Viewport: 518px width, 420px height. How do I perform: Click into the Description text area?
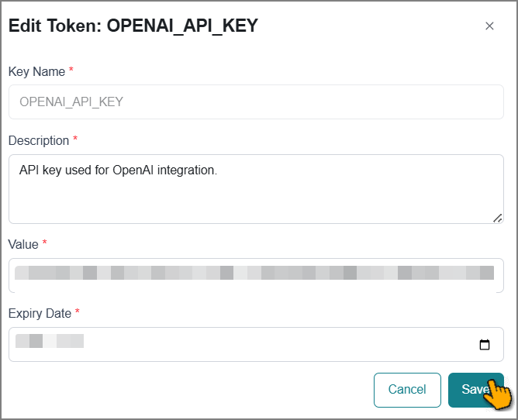256,189
